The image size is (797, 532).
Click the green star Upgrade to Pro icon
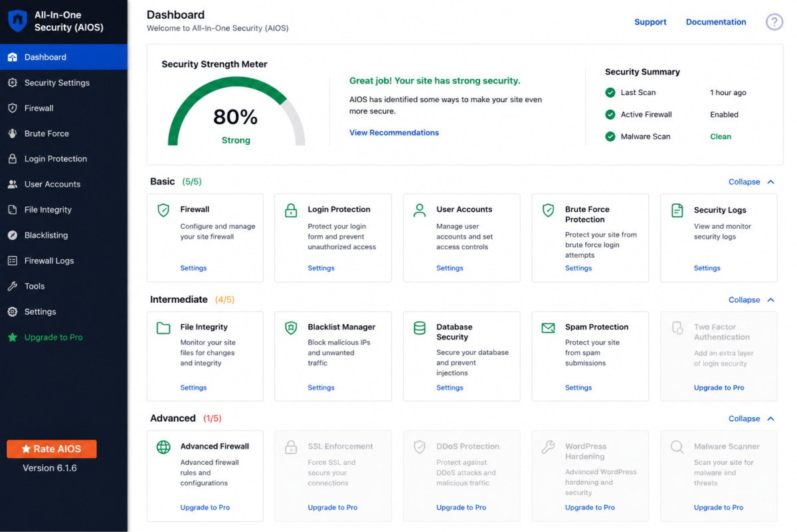click(x=12, y=337)
